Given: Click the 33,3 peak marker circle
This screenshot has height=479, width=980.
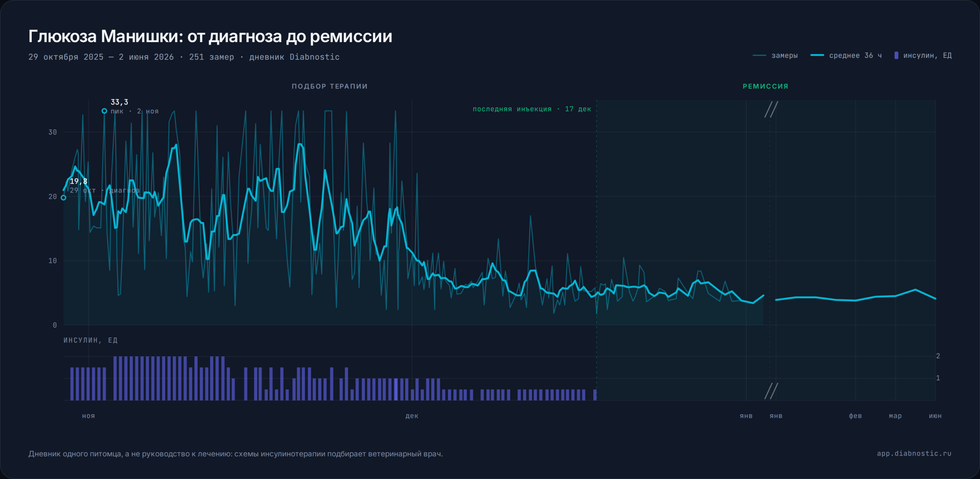Looking at the screenshot, I should (104, 111).
